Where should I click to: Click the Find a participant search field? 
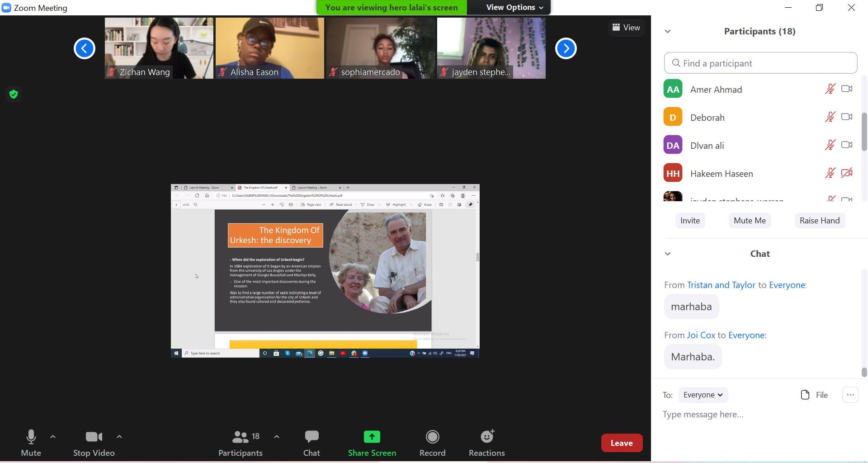[x=760, y=63]
